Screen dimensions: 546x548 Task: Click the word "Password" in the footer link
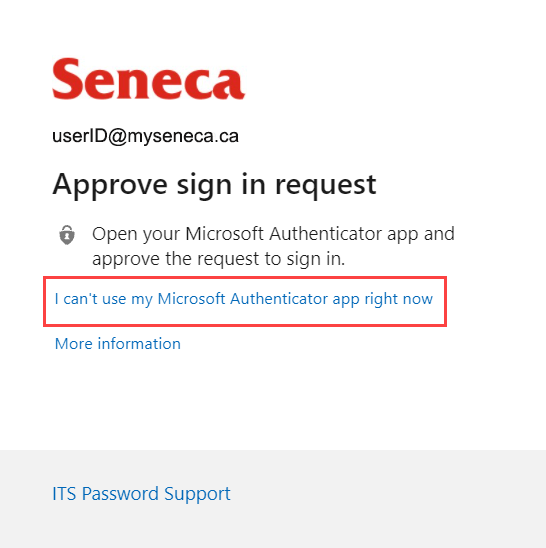coord(120,494)
